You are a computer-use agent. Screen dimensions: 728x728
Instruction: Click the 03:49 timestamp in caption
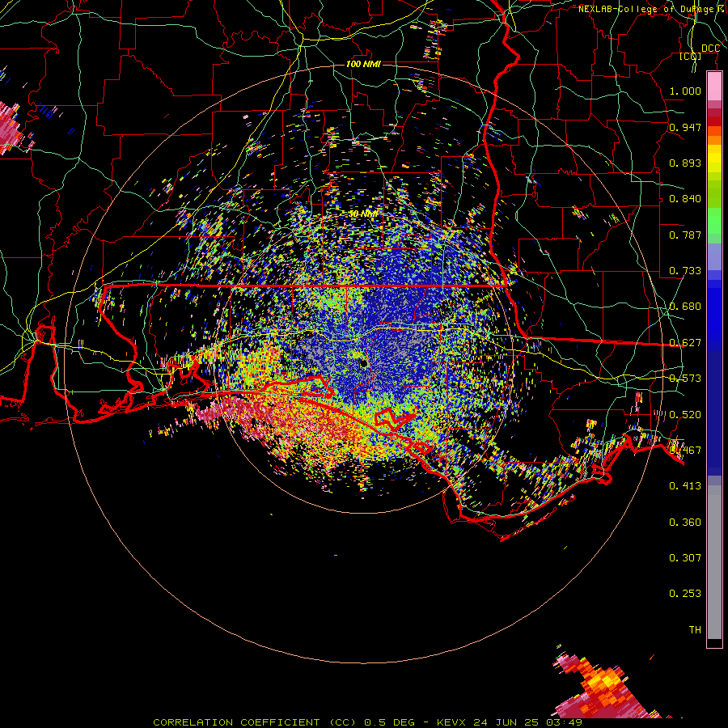point(563,722)
